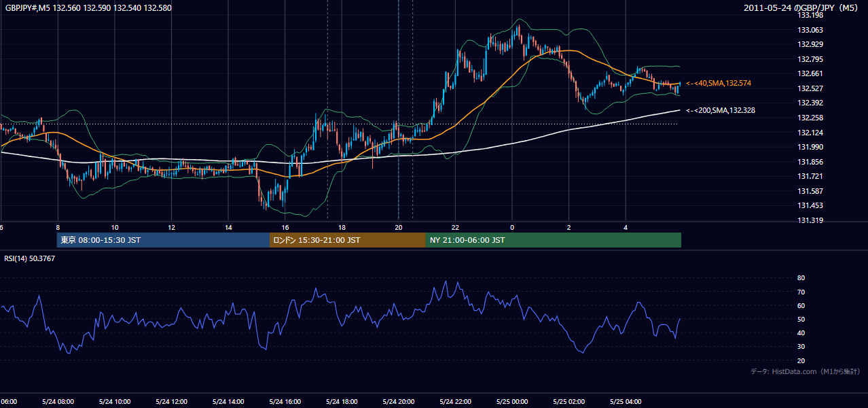Click hour tick 20 below price chart

[399, 228]
